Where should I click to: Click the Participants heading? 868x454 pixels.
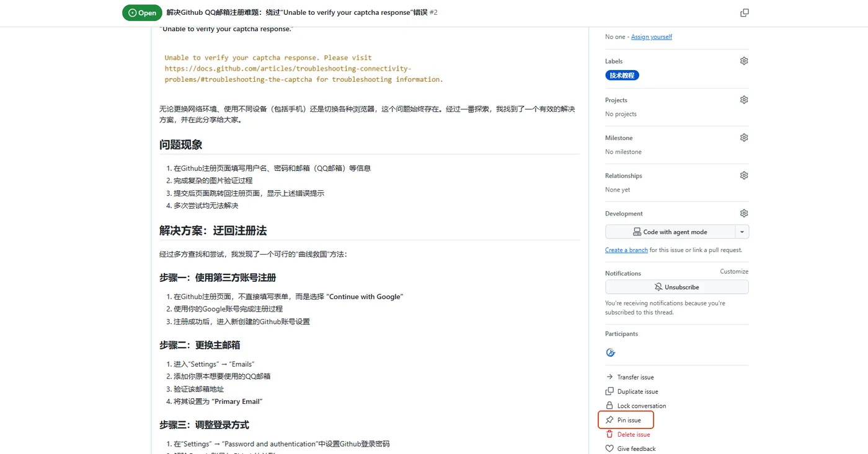point(621,334)
